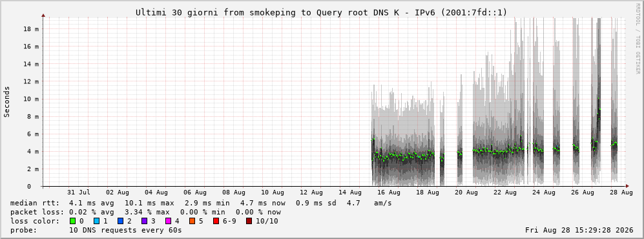644x239 pixels.
Task: Click the graph title text
Action: pos(322,13)
